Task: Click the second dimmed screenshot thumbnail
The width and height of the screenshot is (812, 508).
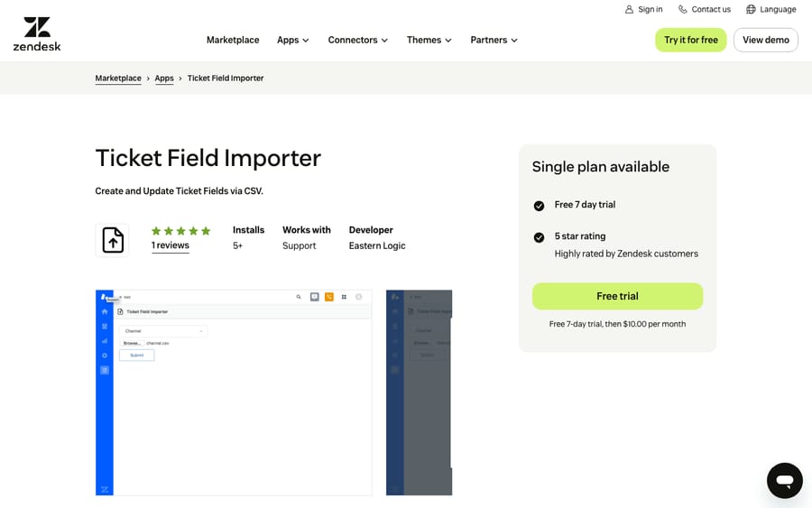Action: (x=419, y=393)
